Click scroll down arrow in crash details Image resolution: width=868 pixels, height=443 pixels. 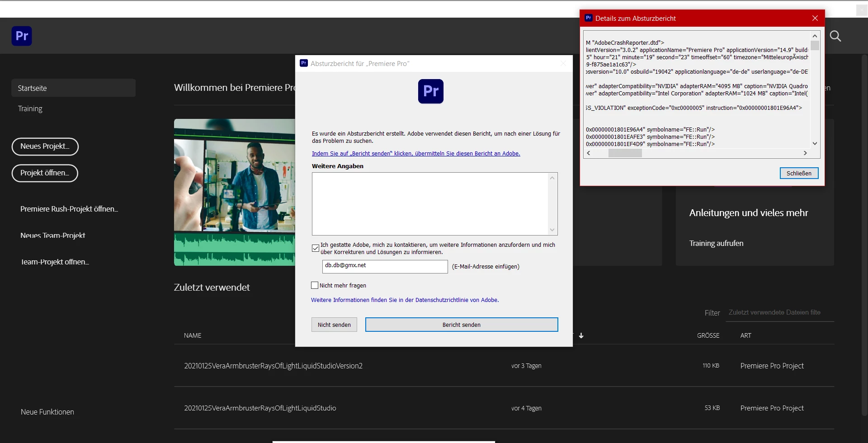point(815,144)
